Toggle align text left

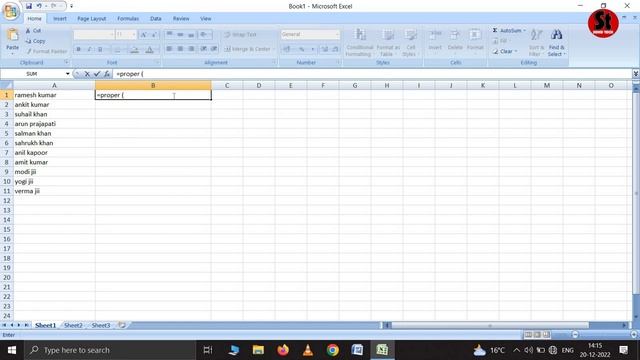pos(169,49)
